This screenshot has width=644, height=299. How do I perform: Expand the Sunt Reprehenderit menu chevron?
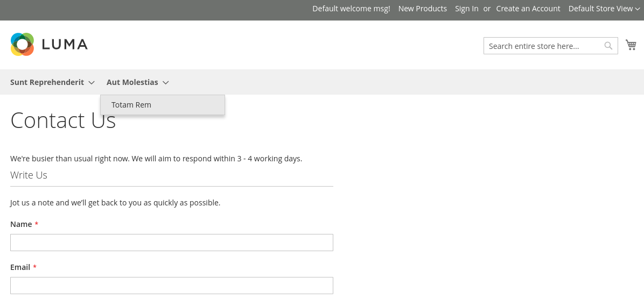(x=92, y=82)
